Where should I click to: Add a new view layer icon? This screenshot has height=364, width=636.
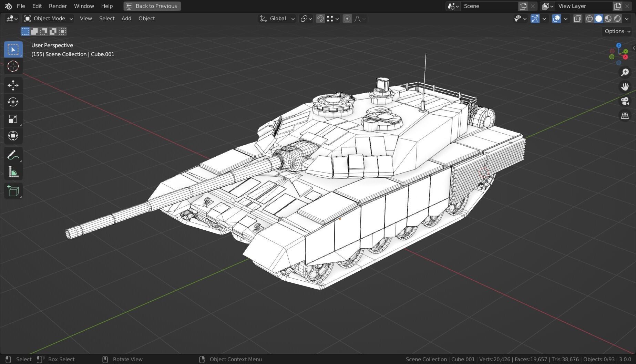tap(618, 6)
